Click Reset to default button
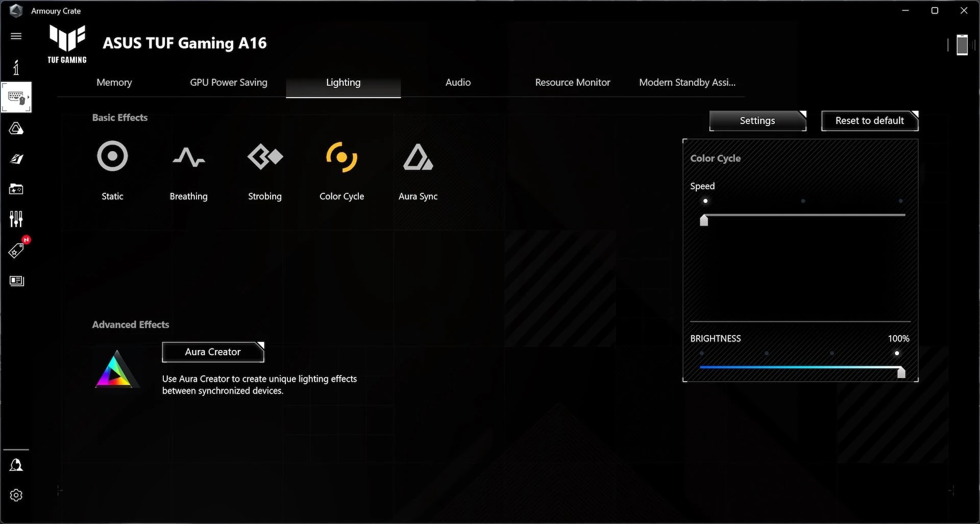Viewport: 980px width, 524px height. coord(869,121)
